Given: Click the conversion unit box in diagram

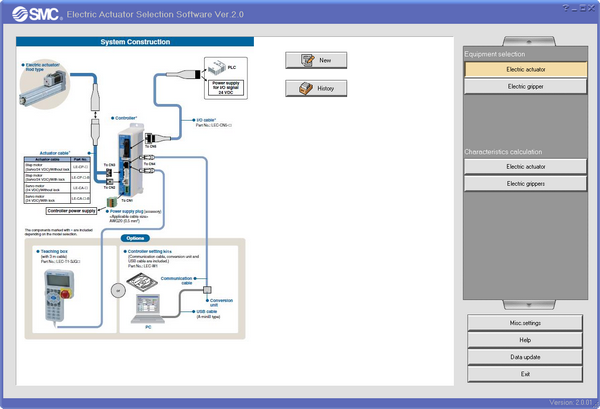Looking at the screenshot, I should tap(206, 288).
